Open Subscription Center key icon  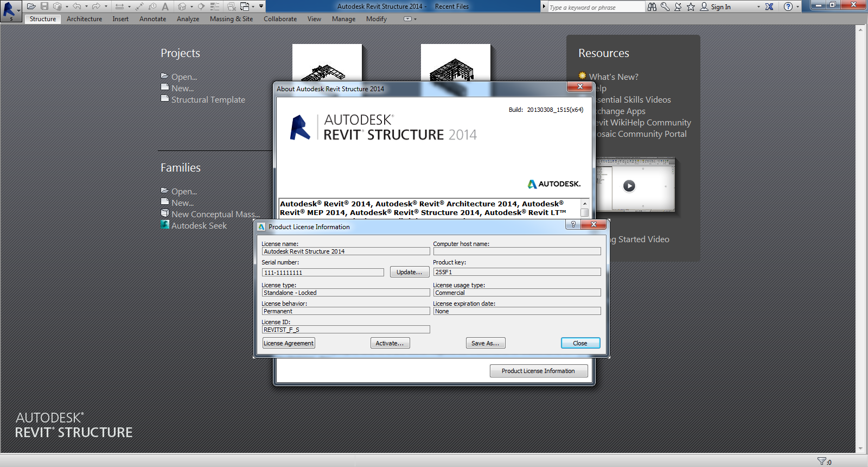[x=665, y=7]
